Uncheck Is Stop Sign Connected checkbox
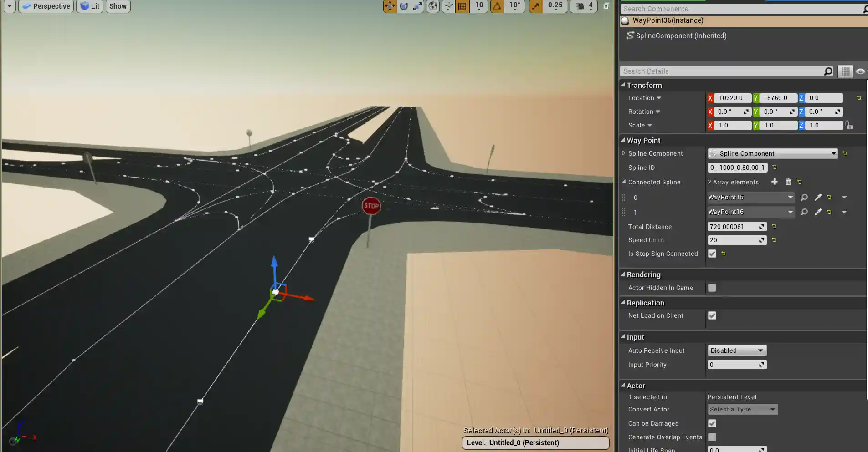 [712, 254]
